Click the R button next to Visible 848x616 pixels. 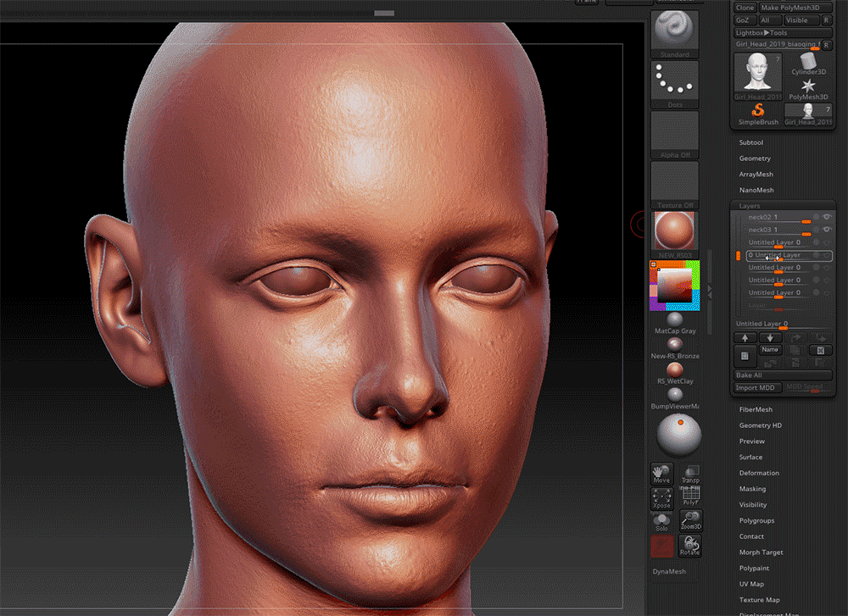point(826,20)
